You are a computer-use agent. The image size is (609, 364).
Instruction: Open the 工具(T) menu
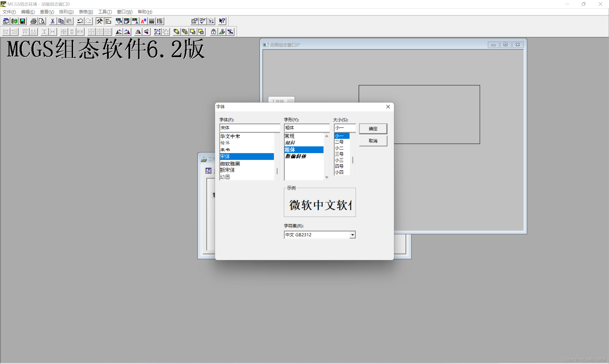click(105, 12)
